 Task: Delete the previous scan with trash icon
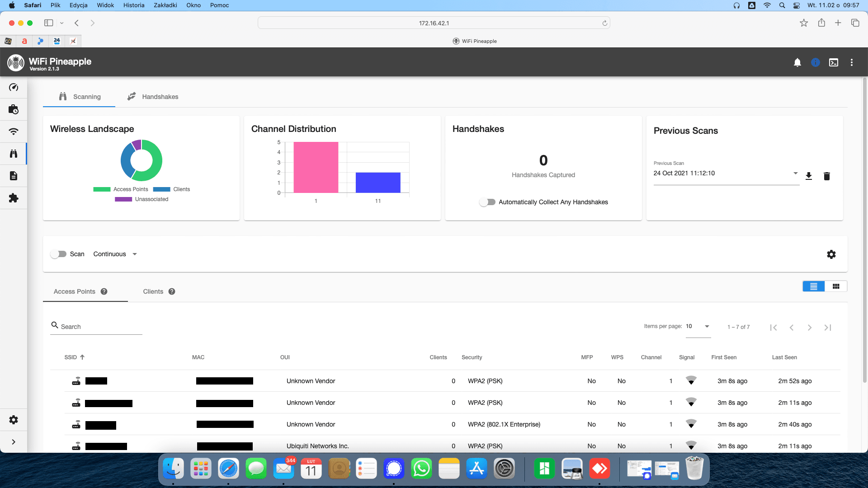[x=827, y=176]
